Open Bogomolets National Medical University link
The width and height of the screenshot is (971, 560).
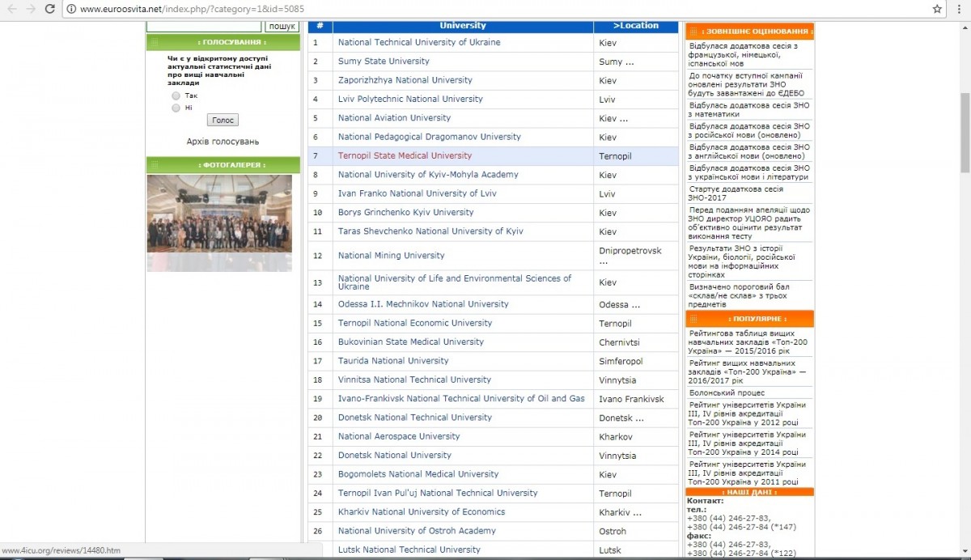[418, 474]
